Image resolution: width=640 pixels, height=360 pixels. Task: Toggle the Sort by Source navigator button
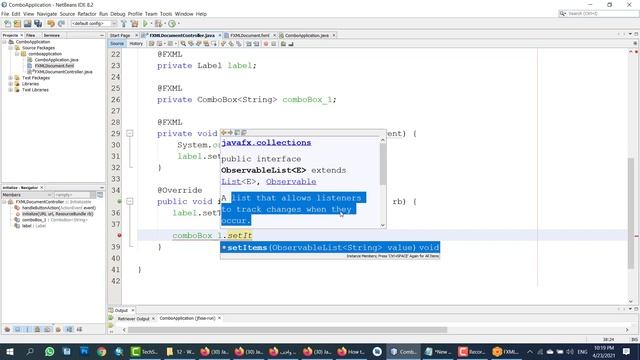click(x=79, y=329)
